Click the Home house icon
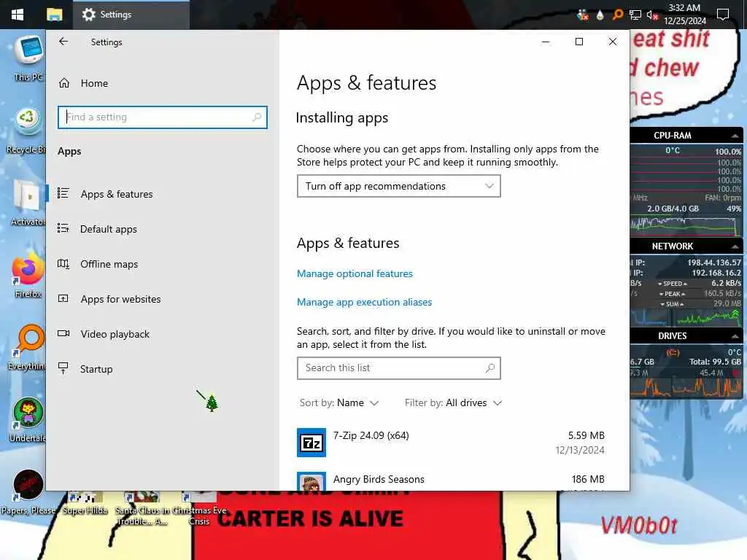 (x=64, y=83)
